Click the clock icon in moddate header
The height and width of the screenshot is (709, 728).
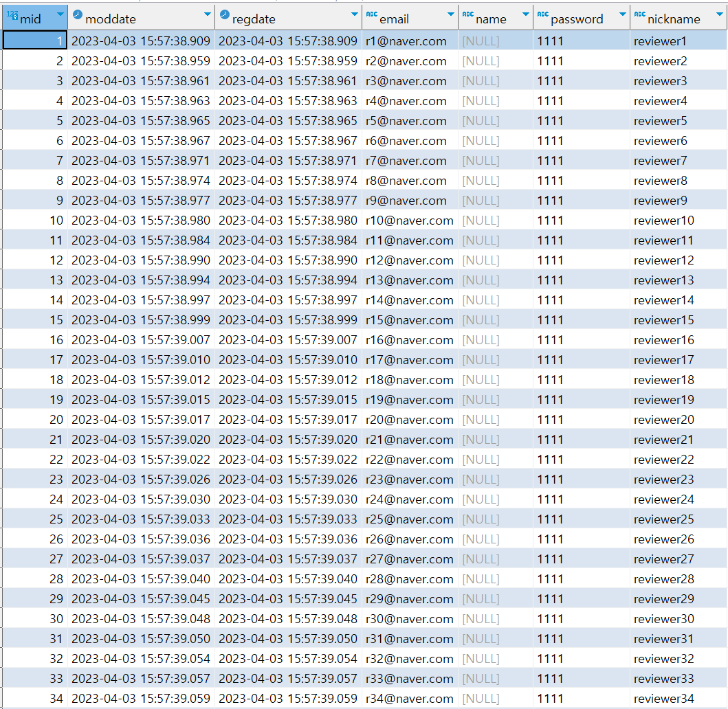tap(78, 15)
